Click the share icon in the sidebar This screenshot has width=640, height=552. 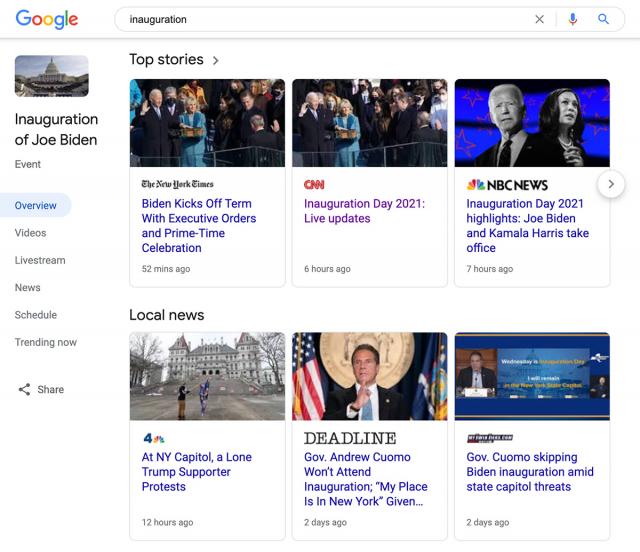click(x=24, y=390)
